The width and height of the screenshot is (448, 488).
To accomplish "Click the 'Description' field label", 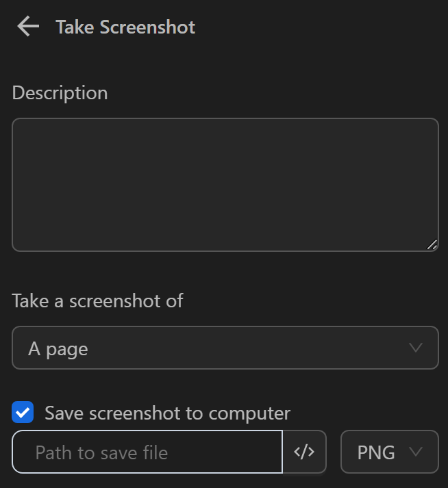I will [x=60, y=93].
